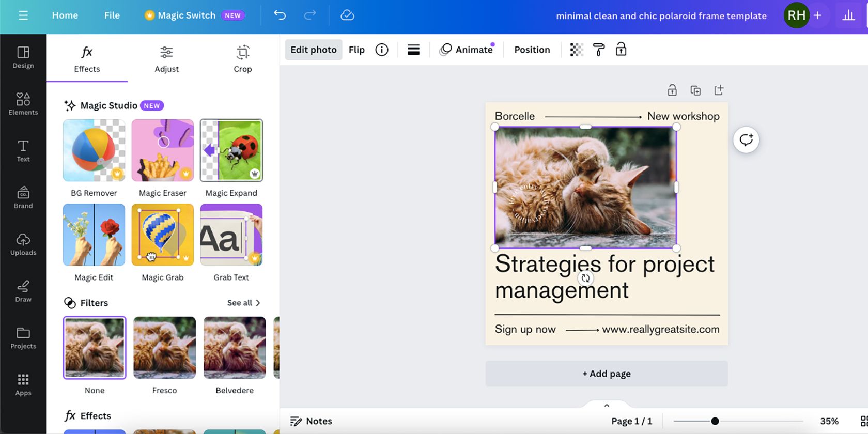This screenshot has height=434, width=868.
Task: Open the comment bubble icon
Action: point(746,140)
